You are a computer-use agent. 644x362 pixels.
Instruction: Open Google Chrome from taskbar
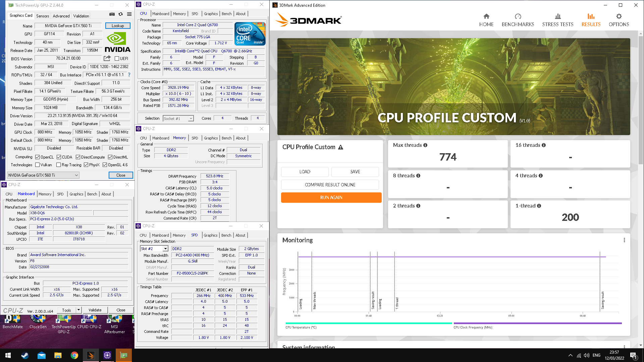click(74, 355)
